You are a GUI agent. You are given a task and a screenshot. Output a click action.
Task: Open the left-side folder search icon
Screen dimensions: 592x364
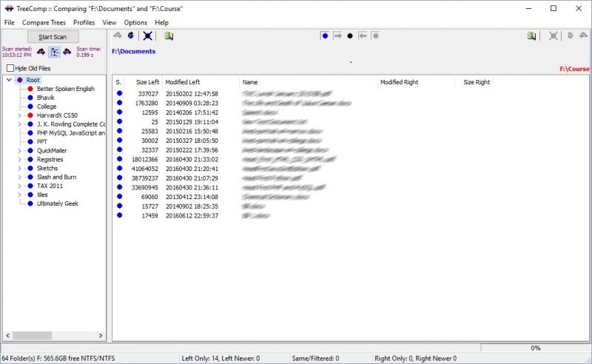pos(169,36)
